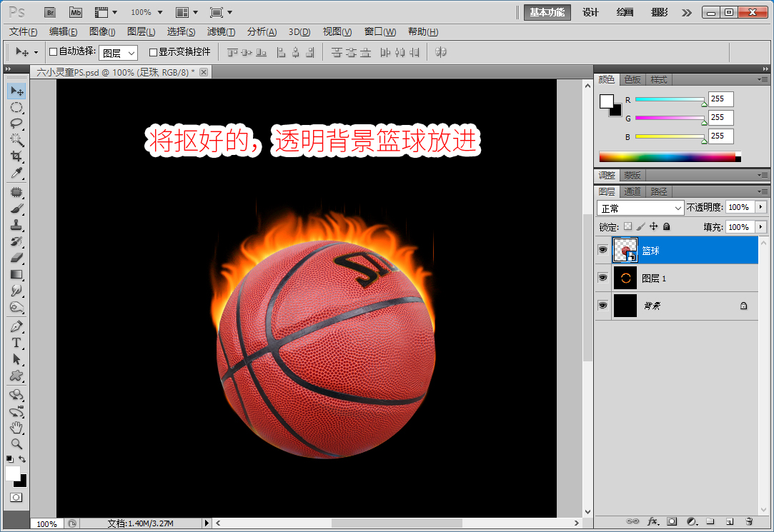Open 填充 fill slider arrow
Image resolution: width=774 pixels, height=532 pixels.
click(x=760, y=227)
